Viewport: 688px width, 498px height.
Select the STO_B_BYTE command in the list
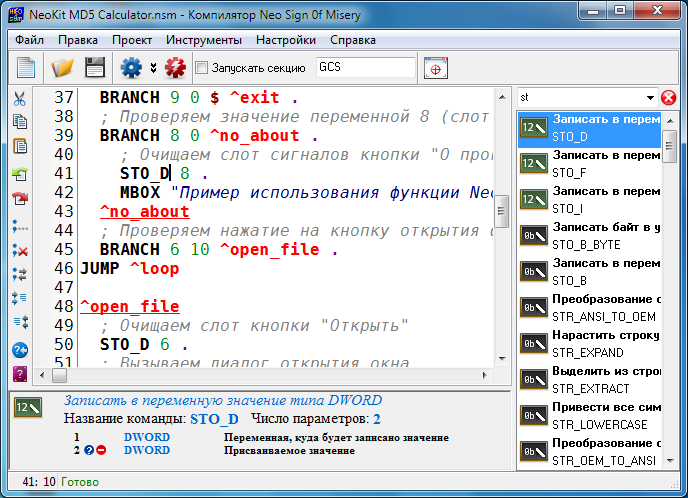590,236
